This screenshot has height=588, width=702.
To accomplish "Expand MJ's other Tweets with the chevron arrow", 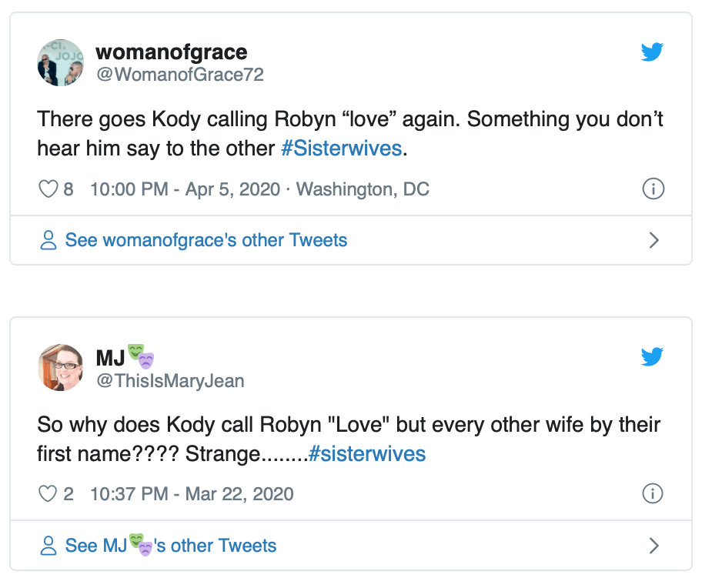I will tap(654, 546).
